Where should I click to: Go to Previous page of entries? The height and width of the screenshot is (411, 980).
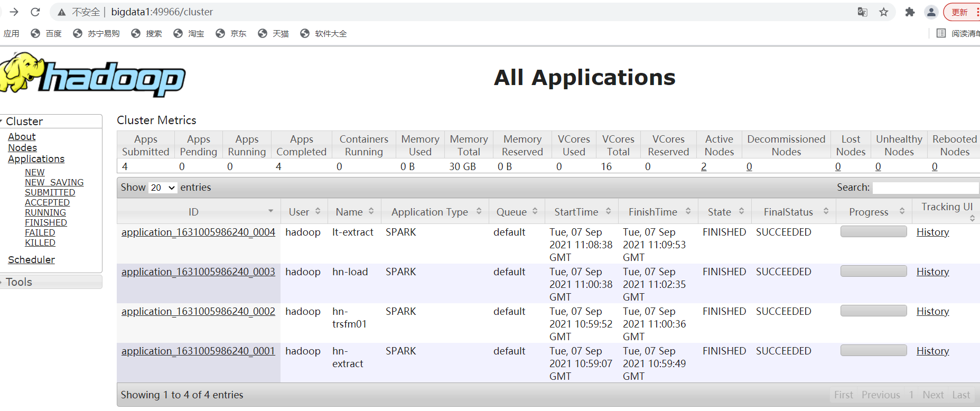[881, 395]
